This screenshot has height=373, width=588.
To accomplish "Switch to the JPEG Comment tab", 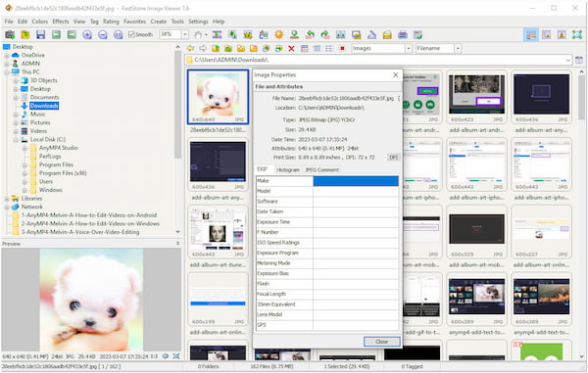I will pos(321,169).
